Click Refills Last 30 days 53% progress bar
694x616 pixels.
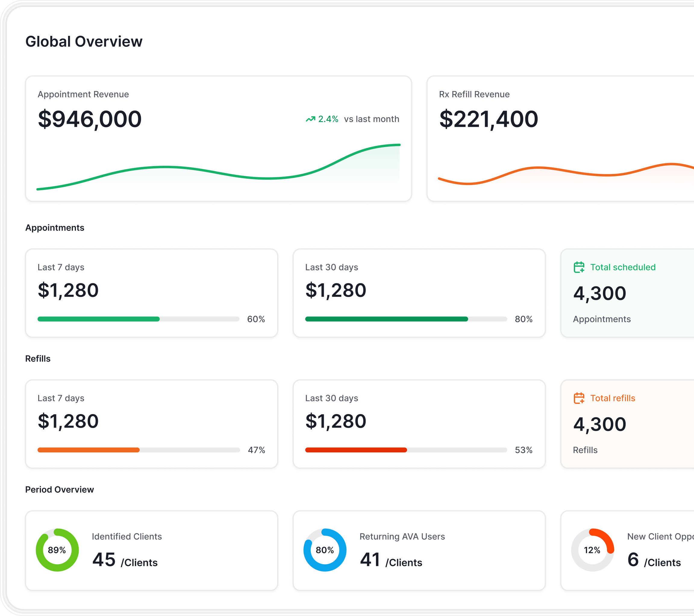coord(406,450)
